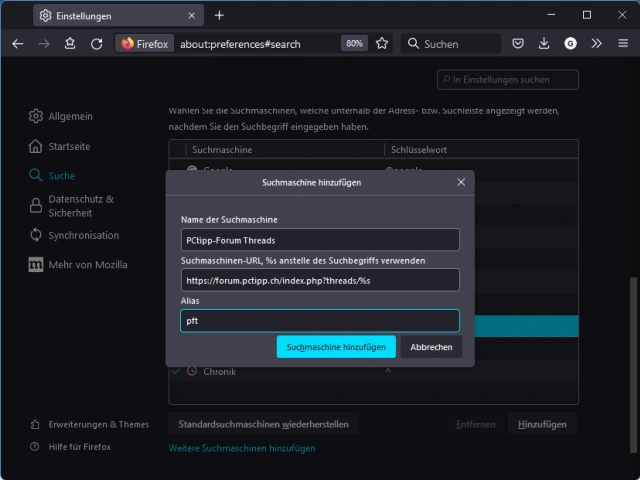Expand the toolbar overflow chevron menu
This screenshot has width=640, height=480.
click(x=596, y=44)
